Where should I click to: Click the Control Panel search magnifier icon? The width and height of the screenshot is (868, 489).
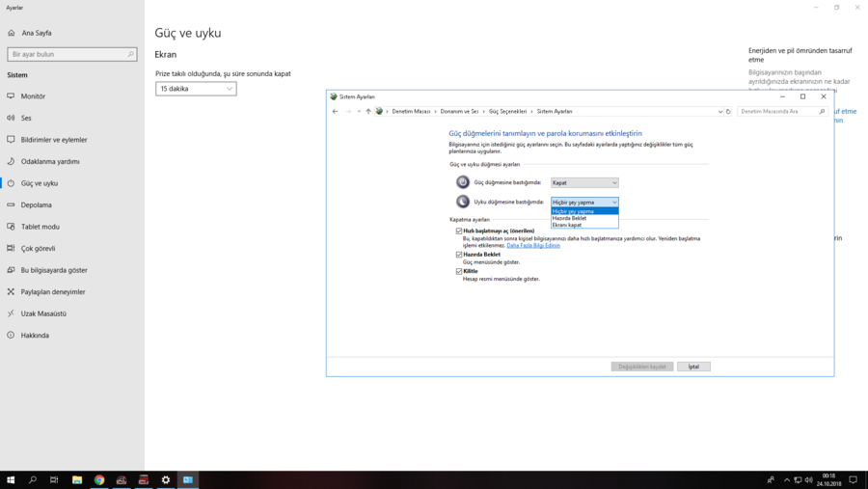(x=822, y=111)
